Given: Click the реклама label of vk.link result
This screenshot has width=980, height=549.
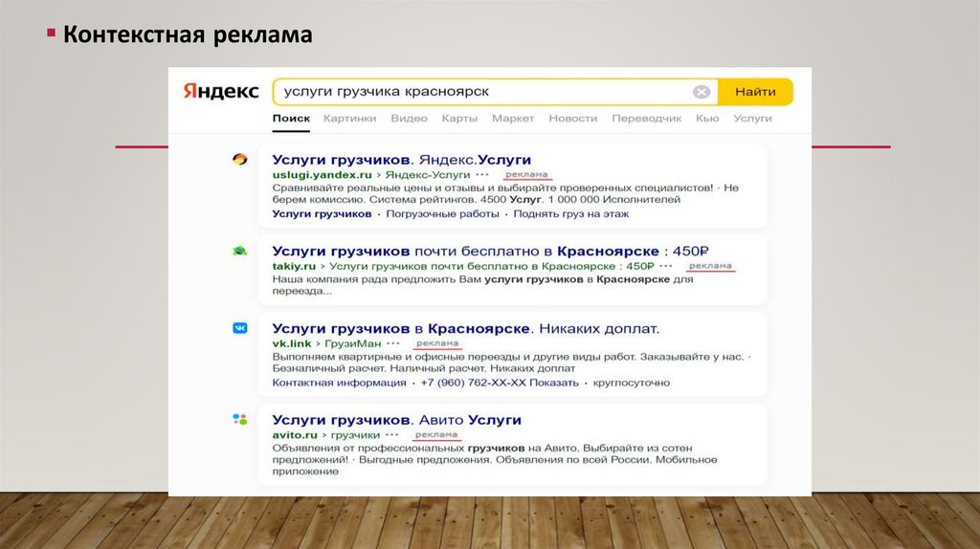Looking at the screenshot, I should [436, 343].
